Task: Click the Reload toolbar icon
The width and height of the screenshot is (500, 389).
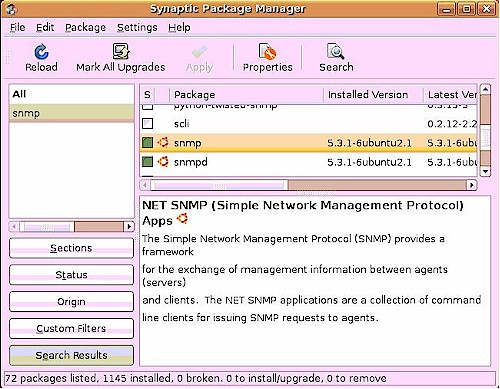Action: (41, 52)
